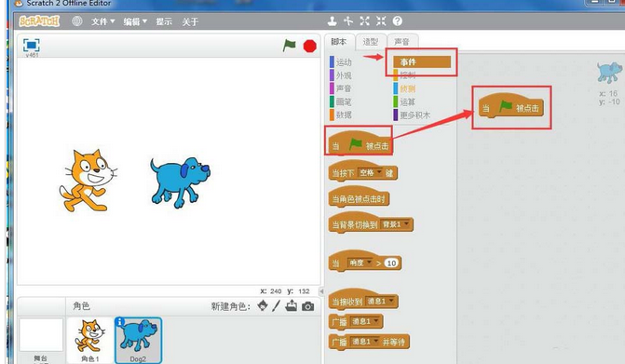Switch to the 脚本 tab

[339, 41]
